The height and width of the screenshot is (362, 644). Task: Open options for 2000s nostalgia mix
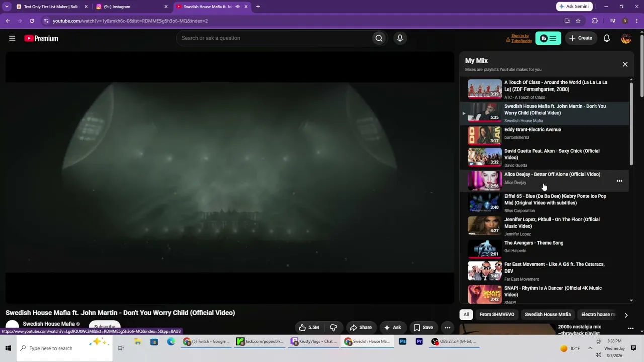tap(631, 328)
